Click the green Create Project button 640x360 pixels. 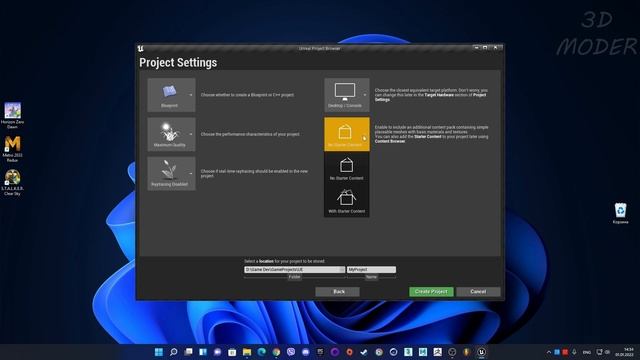coord(431,291)
